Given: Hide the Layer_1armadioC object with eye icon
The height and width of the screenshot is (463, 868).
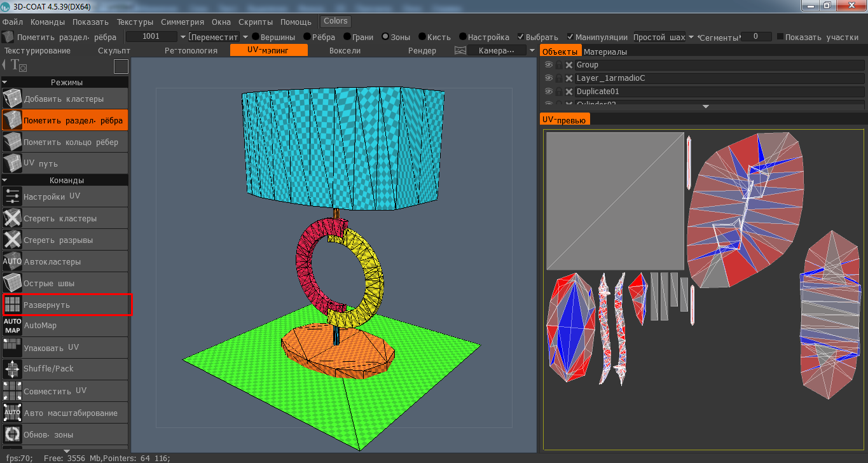Looking at the screenshot, I should (x=548, y=78).
